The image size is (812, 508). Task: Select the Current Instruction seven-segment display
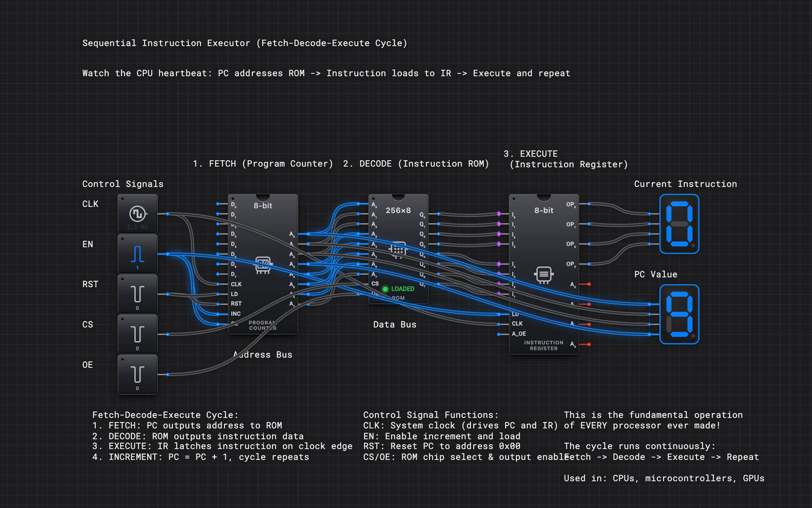tap(679, 224)
